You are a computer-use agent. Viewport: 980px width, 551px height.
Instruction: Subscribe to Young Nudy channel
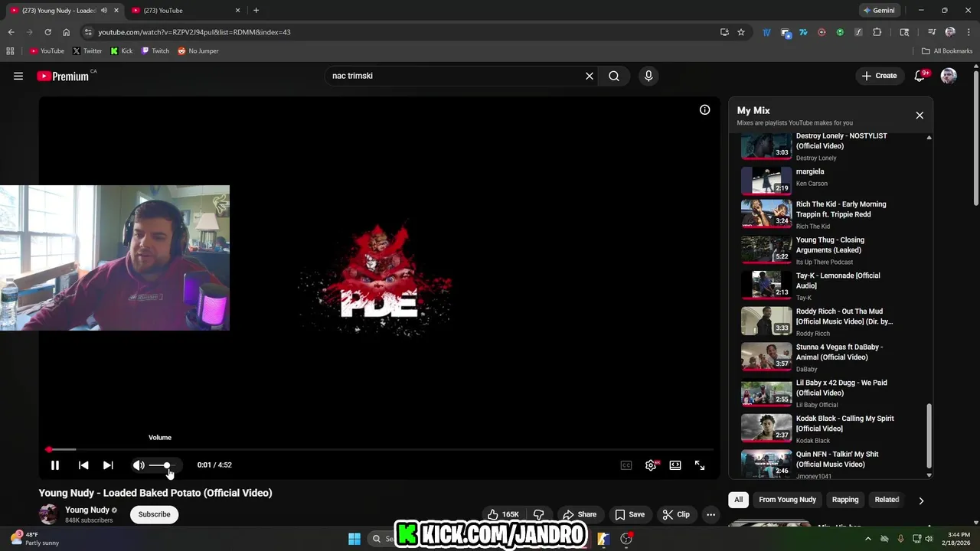[x=154, y=514]
